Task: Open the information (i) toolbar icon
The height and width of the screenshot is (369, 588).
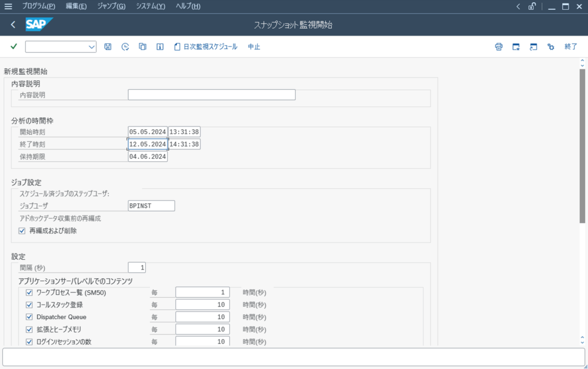Action: (159, 47)
